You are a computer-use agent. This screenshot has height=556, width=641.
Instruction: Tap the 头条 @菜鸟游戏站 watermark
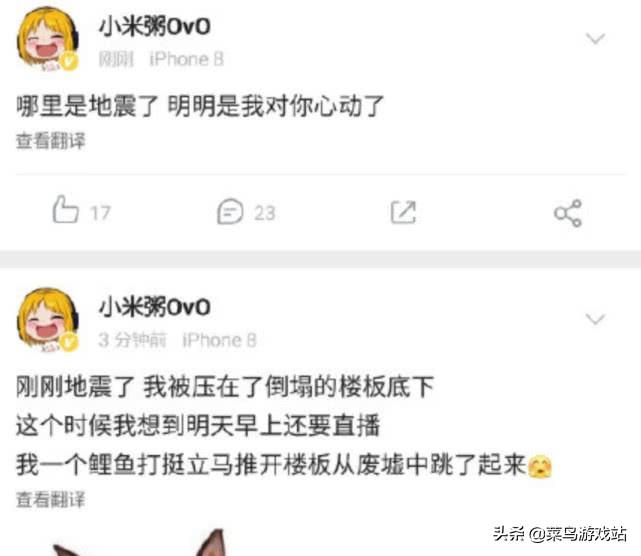[560, 534]
